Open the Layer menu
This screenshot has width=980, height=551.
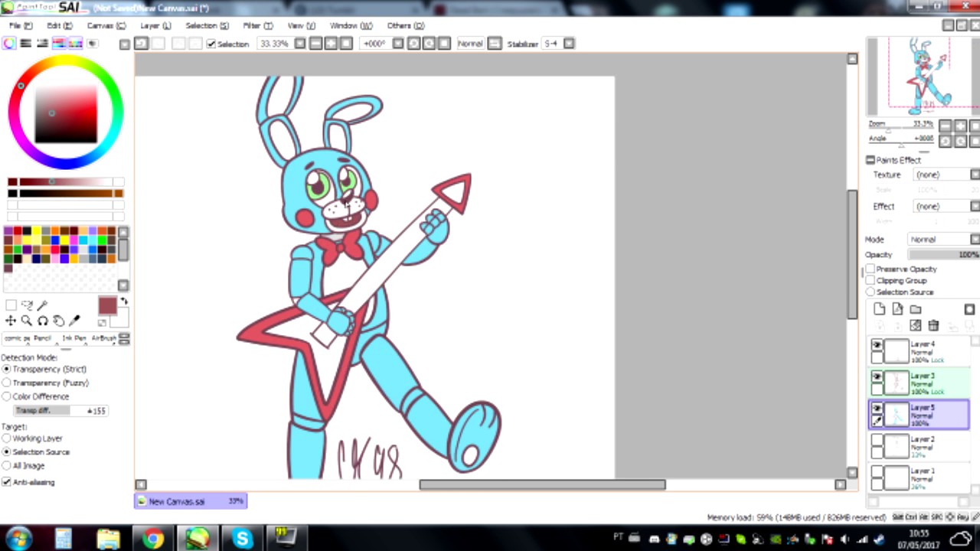coord(155,25)
